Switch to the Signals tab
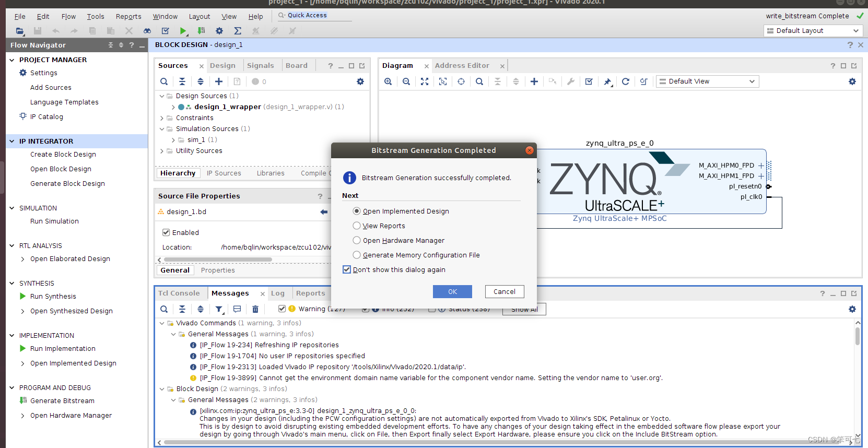The width and height of the screenshot is (868, 448). (260, 66)
